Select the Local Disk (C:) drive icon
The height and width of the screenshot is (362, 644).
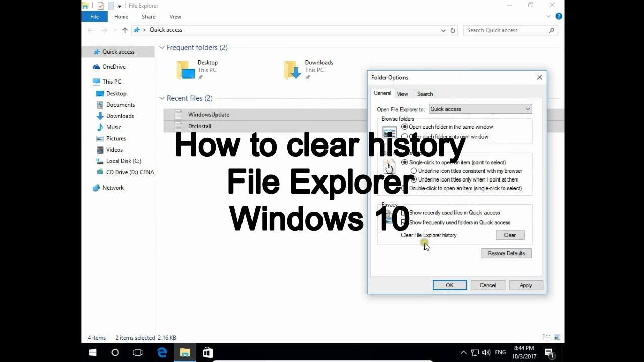tap(100, 161)
